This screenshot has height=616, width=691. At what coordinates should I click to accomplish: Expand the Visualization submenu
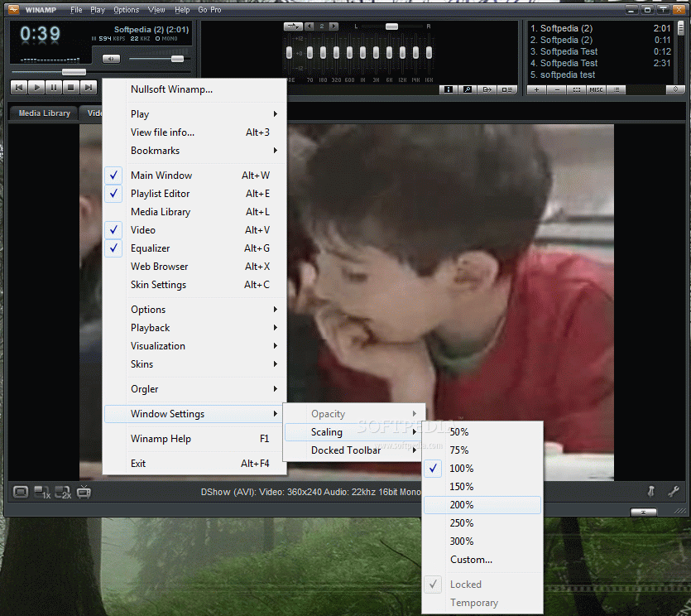194,346
